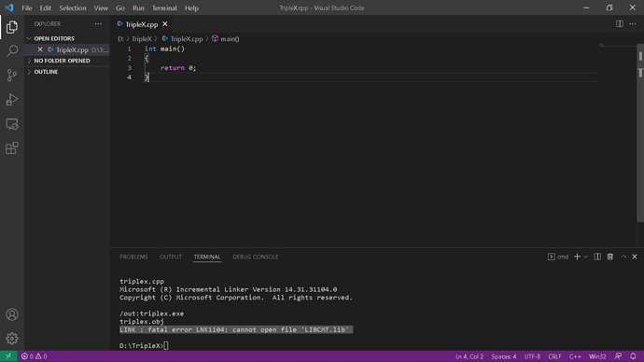Change file encoding UTF-8
The height and width of the screenshot is (362, 644).
tap(532, 356)
